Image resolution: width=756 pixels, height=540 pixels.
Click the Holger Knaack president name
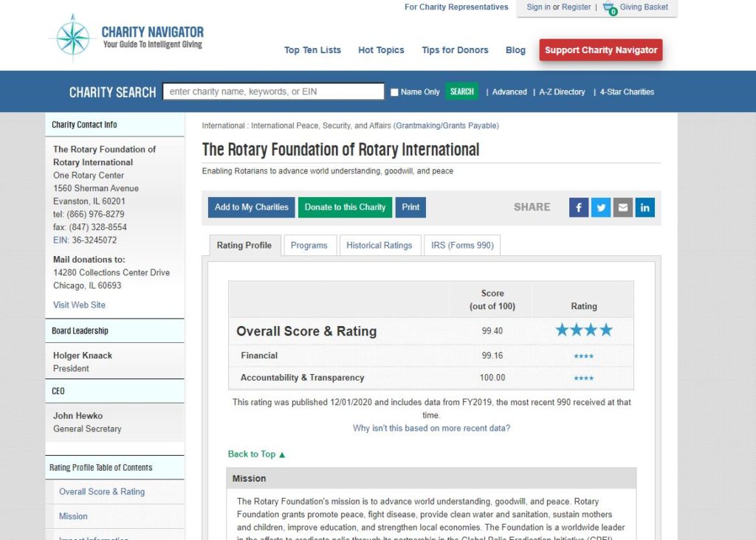(83, 356)
